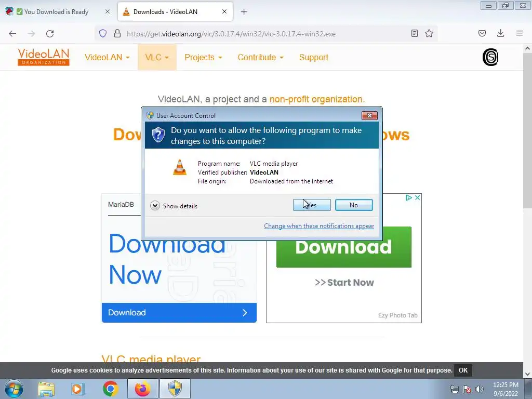This screenshot has height=399, width=532.
Task: Open the media player taskbar icon
Action: coord(78,389)
